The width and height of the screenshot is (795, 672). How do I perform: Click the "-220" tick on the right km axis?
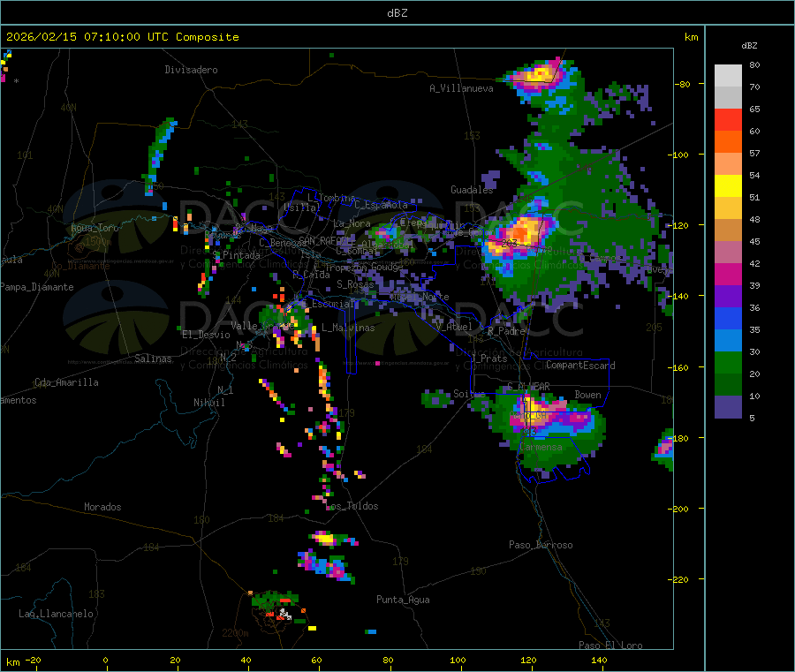tap(678, 579)
